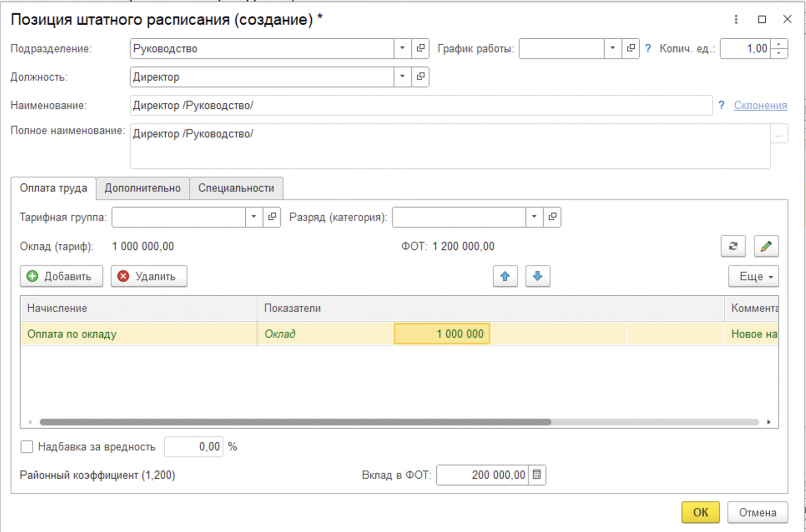
Task: Click the Добавить button
Action: 61,276
